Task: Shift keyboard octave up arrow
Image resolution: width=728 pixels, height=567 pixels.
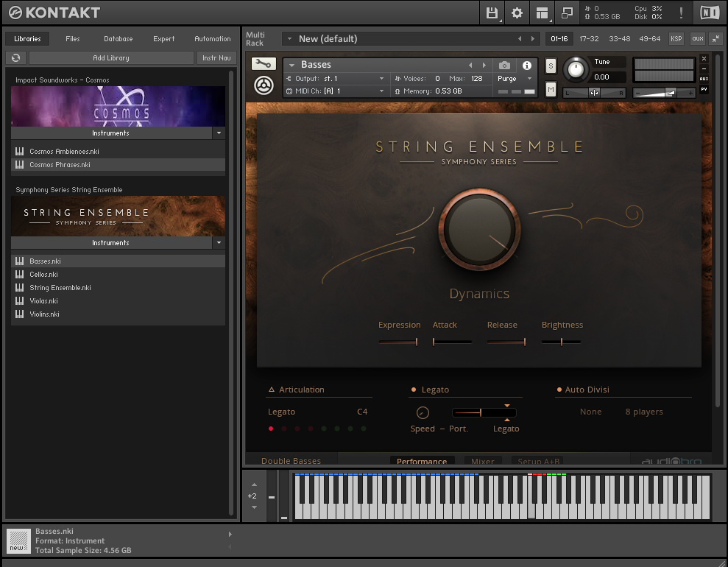Action: point(254,485)
